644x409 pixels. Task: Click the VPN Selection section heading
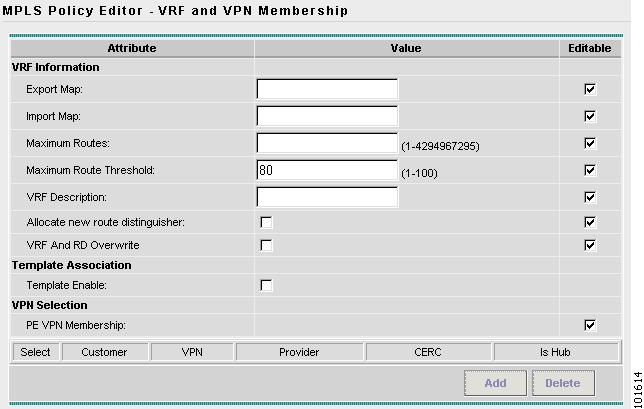(x=50, y=305)
